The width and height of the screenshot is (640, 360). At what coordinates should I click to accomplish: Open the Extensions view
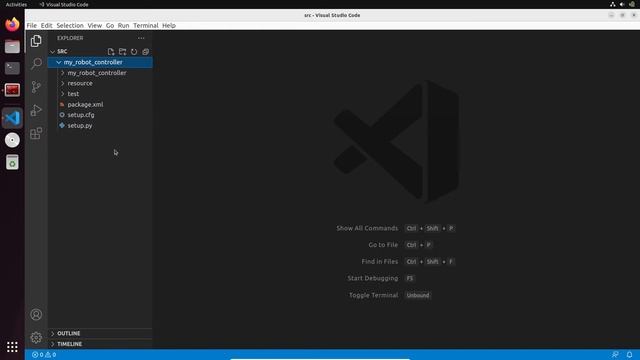tap(36, 133)
